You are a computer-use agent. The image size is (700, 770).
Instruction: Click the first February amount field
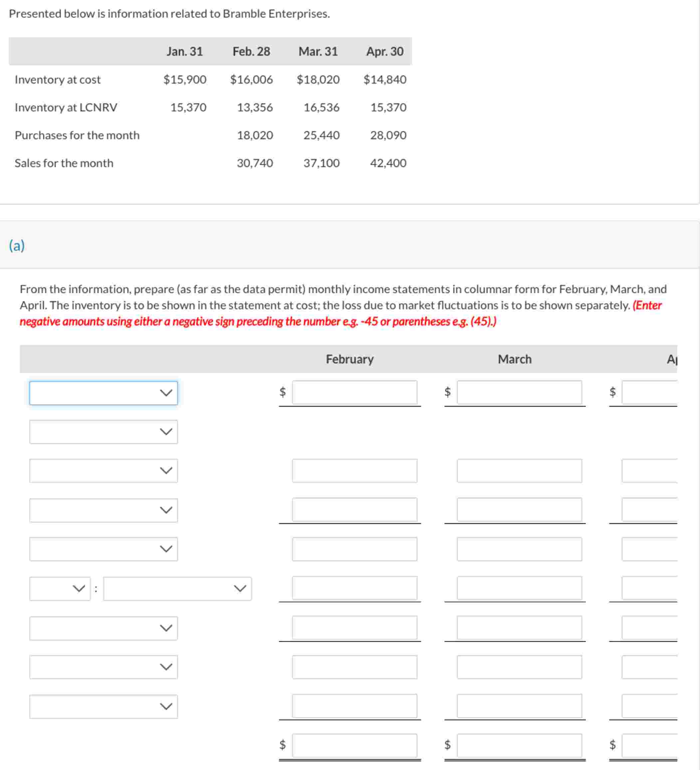point(354,392)
